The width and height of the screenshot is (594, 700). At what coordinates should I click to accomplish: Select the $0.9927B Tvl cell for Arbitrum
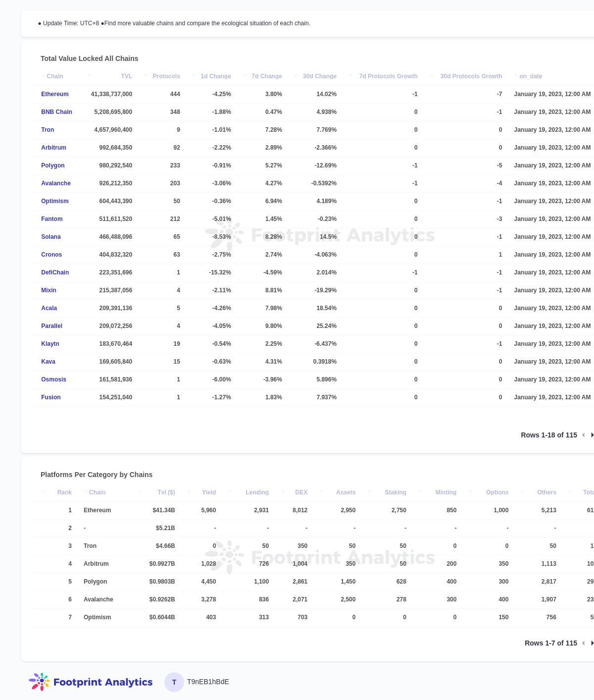[162, 564]
